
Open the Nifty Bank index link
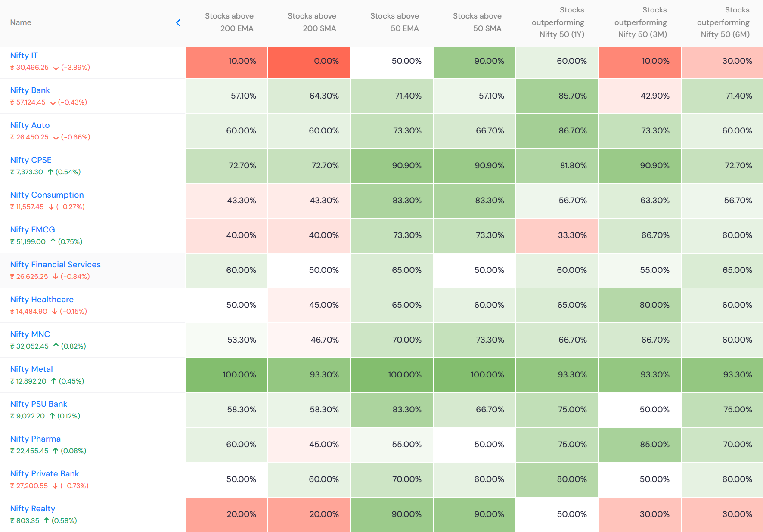pyautogui.click(x=30, y=90)
